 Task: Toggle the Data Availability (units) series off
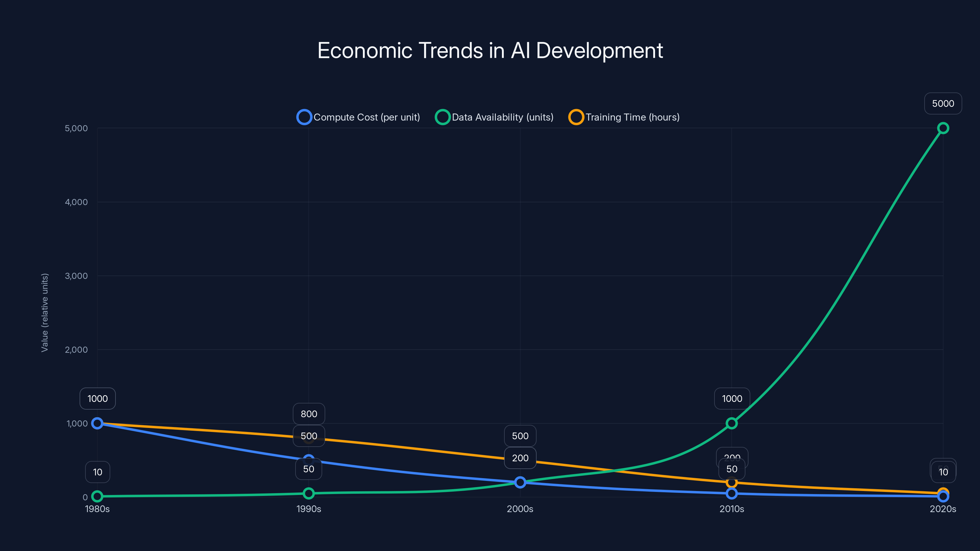click(x=503, y=117)
